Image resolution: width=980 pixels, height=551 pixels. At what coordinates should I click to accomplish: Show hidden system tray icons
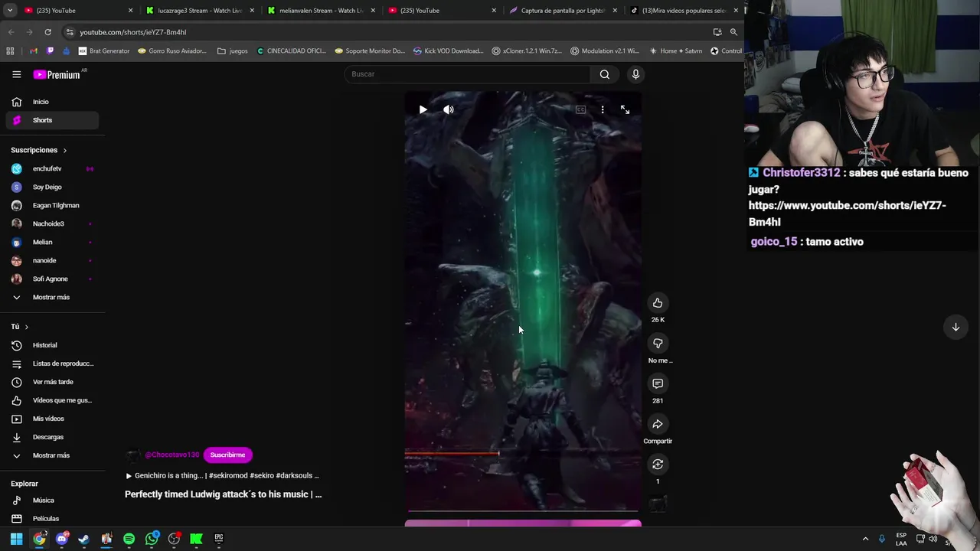(865, 539)
